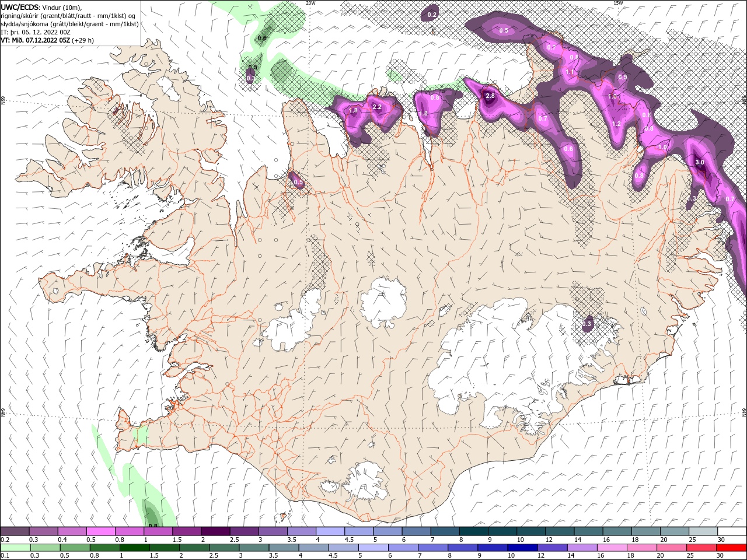Click the 1.1 snowfall value on the map
The image size is (747, 560).
570,72
